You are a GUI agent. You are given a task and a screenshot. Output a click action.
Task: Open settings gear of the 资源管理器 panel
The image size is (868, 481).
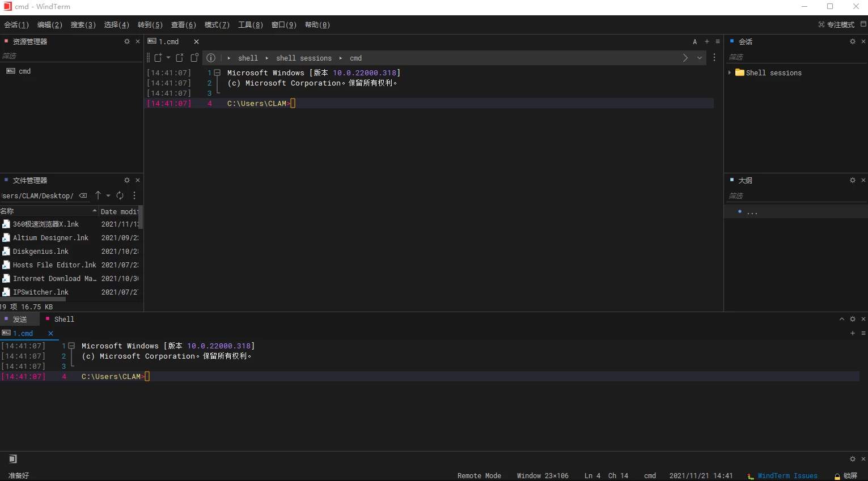pos(127,41)
